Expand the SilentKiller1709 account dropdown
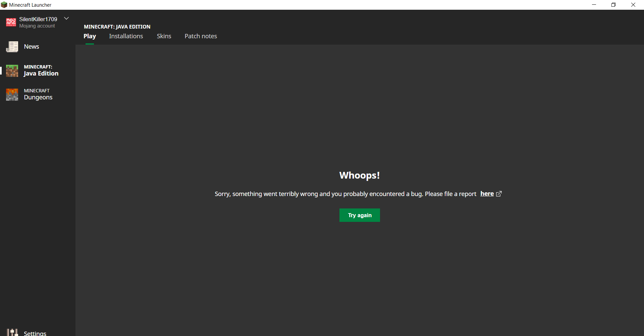 click(66, 18)
